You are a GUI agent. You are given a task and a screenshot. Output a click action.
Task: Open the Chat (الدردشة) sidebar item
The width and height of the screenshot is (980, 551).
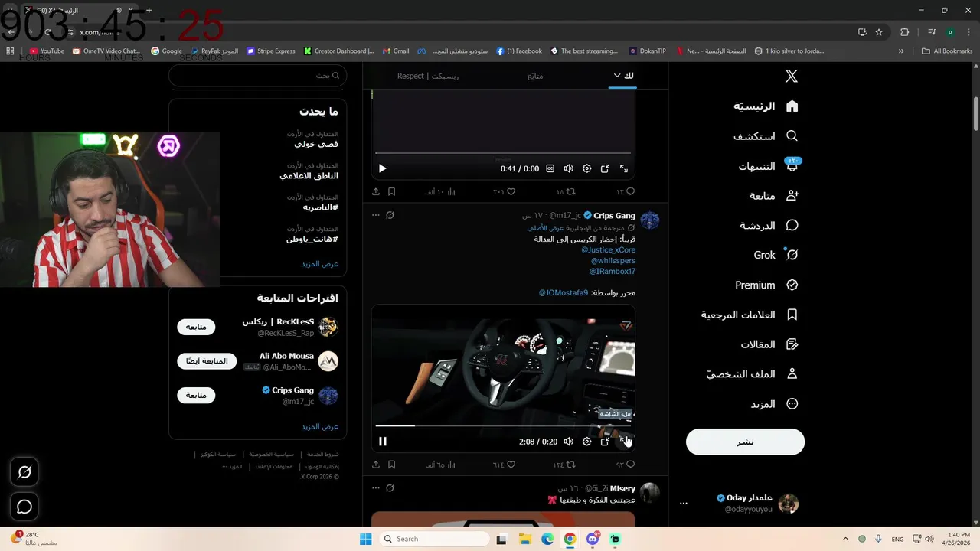point(769,226)
